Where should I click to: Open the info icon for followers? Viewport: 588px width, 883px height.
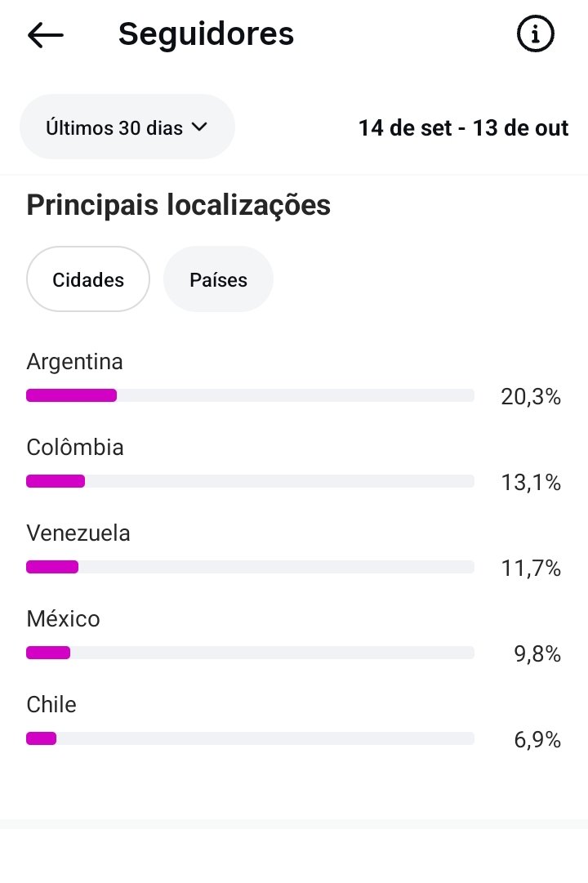pyautogui.click(x=536, y=34)
